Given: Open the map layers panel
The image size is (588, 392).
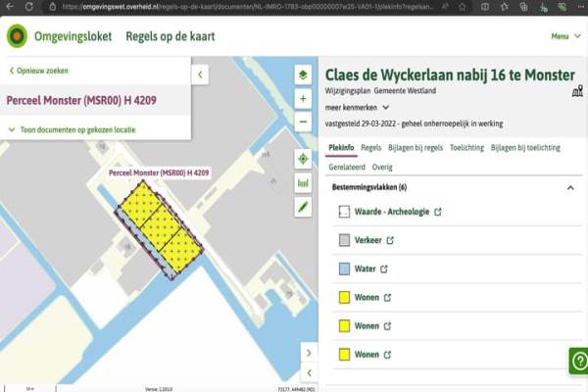Looking at the screenshot, I should pos(303,74).
